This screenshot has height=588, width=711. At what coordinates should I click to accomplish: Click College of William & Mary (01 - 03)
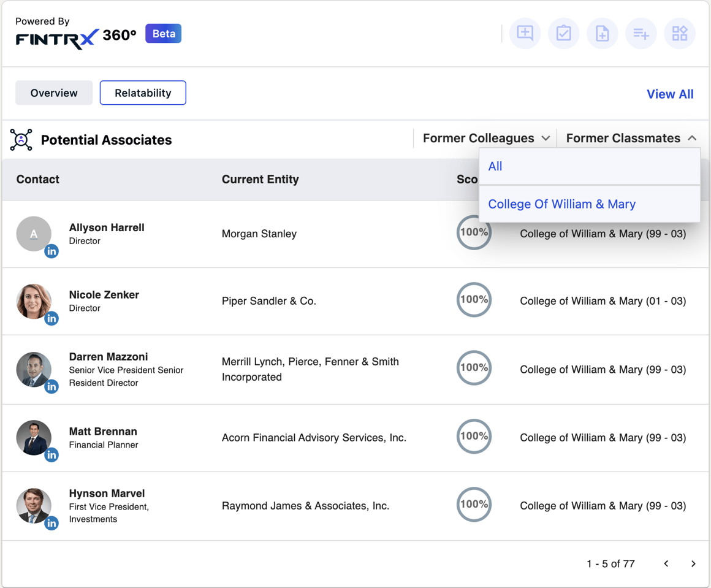[603, 301]
